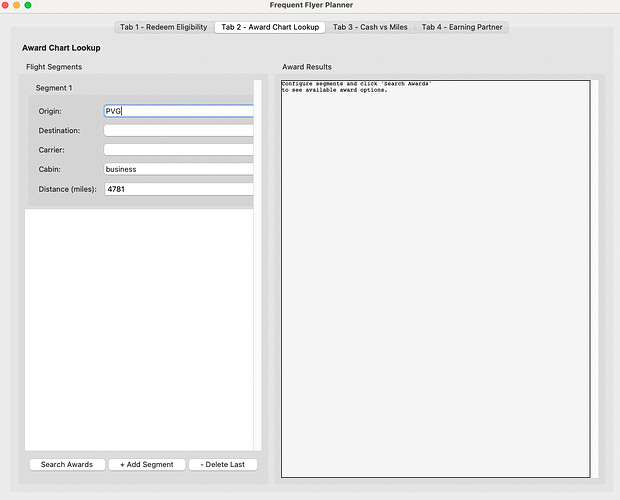The width and height of the screenshot is (620, 500).
Task: Click the Award Chart Lookup title
Action: click(61, 48)
